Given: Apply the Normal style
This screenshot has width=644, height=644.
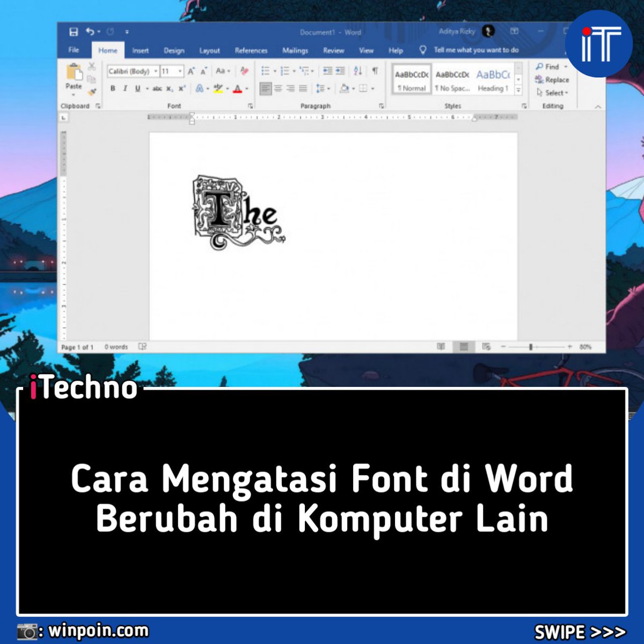Looking at the screenshot, I should pyautogui.click(x=412, y=79).
